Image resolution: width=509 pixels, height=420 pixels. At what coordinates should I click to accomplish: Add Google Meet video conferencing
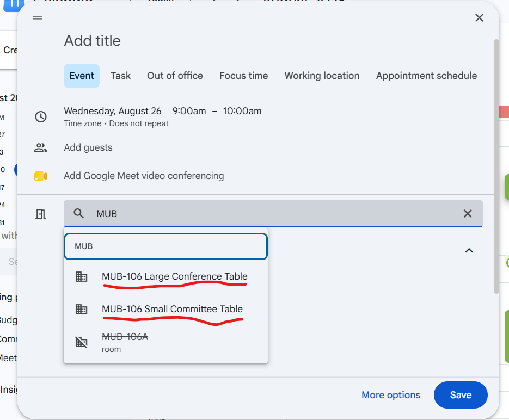[x=144, y=176]
